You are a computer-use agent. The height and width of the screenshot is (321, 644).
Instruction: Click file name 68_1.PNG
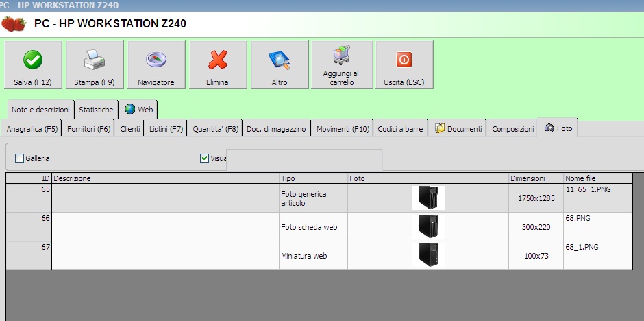coord(582,247)
